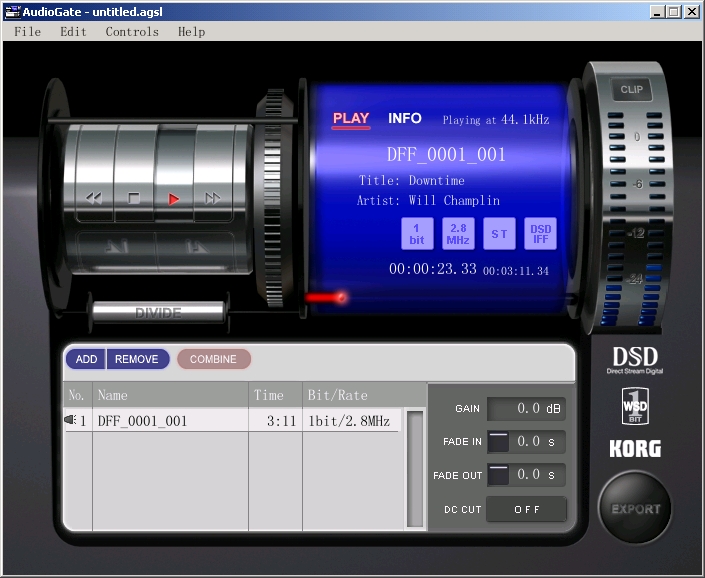Click the DSD Direct Stream Digital logo
The height and width of the screenshot is (578, 705).
pyautogui.click(x=635, y=360)
